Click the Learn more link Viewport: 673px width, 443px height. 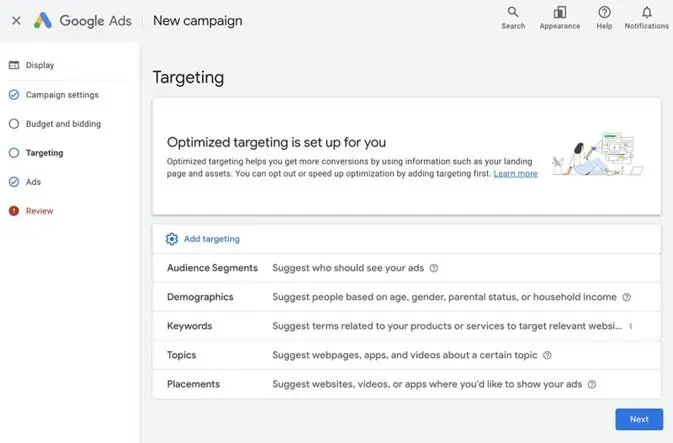pyautogui.click(x=515, y=173)
